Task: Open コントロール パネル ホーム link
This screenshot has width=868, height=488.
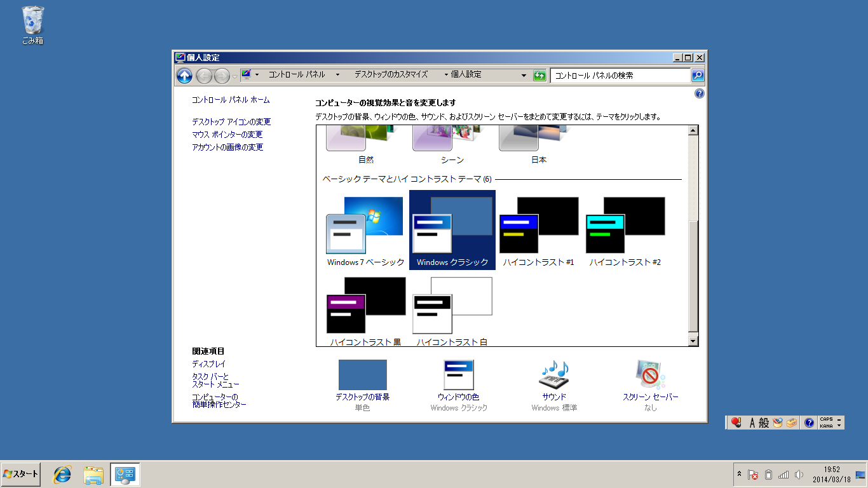Action: coord(231,100)
